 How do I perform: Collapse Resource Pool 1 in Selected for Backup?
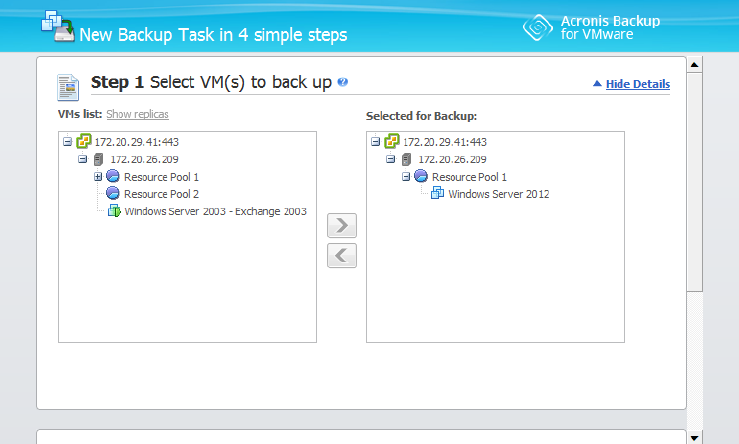pos(406,177)
